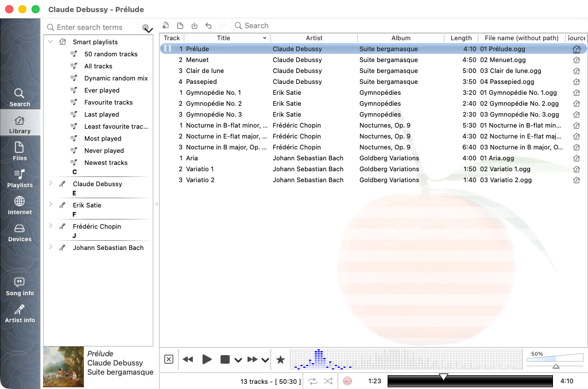This screenshot has width=588, height=389.
Task: Select the Favourite tracks smart playlist
Action: (x=109, y=102)
